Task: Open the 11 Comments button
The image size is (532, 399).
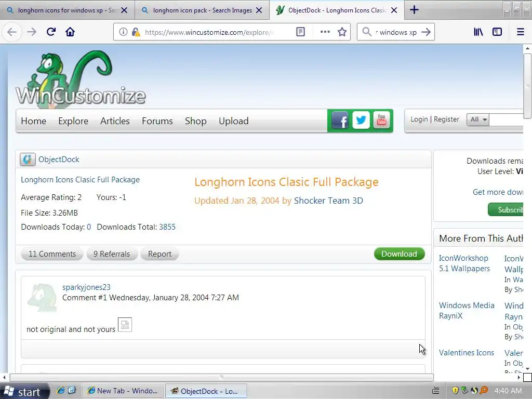Action: pos(52,254)
